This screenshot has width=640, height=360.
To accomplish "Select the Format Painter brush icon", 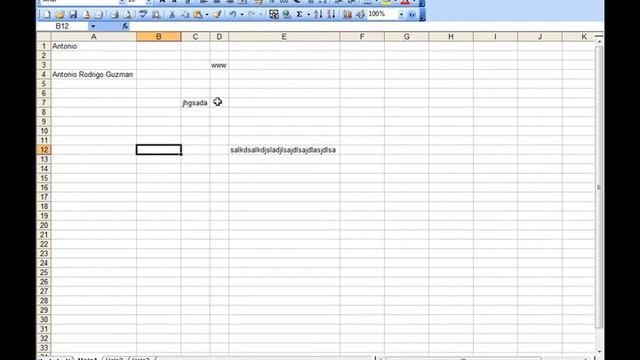I will pyautogui.click(x=217, y=15).
